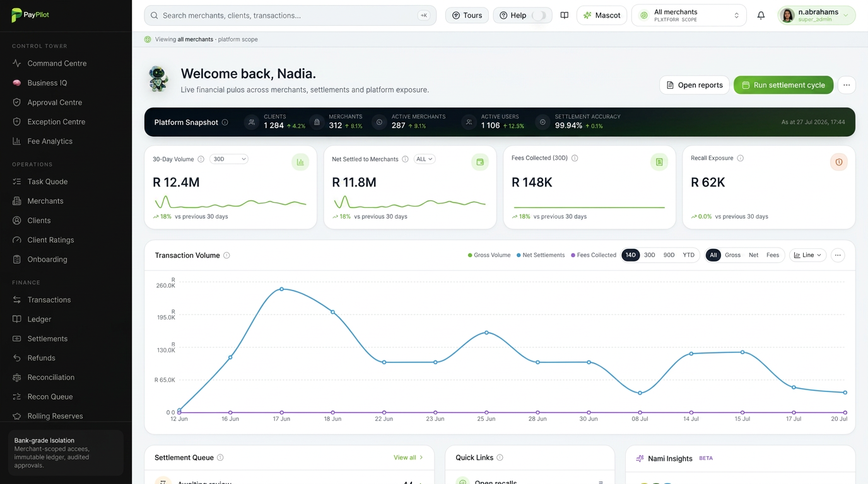Image resolution: width=868 pixels, height=484 pixels.
Task: Open the header more options button
Action: (x=847, y=85)
